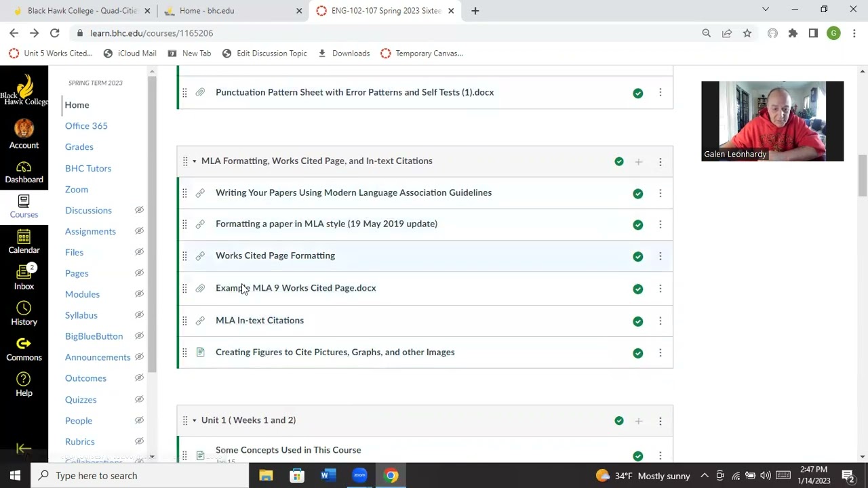The image size is (868, 488).
Task: Open the Windows Start menu
Action: click(x=15, y=476)
